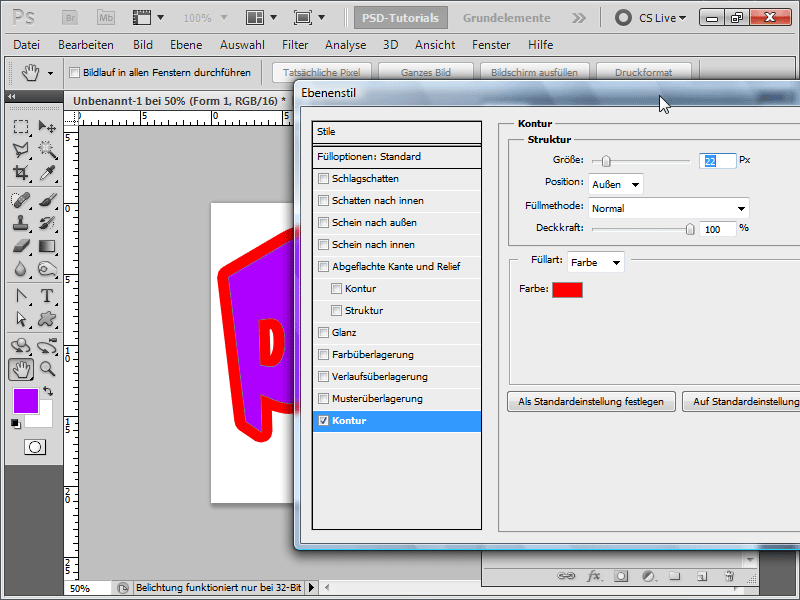
Task: Enable Glanz checkbox
Action: tap(323, 333)
